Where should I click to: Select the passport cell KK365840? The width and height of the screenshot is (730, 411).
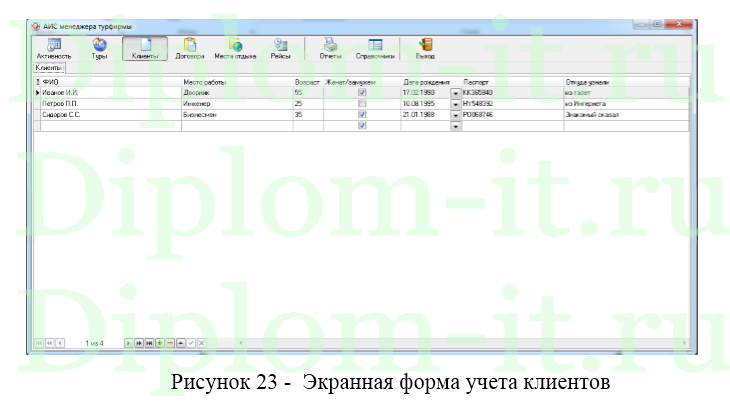(513, 93)
